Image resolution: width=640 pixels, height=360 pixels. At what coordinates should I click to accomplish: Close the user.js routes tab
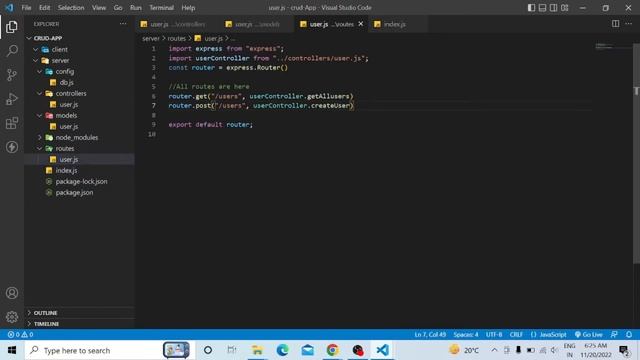click(361, 24)
